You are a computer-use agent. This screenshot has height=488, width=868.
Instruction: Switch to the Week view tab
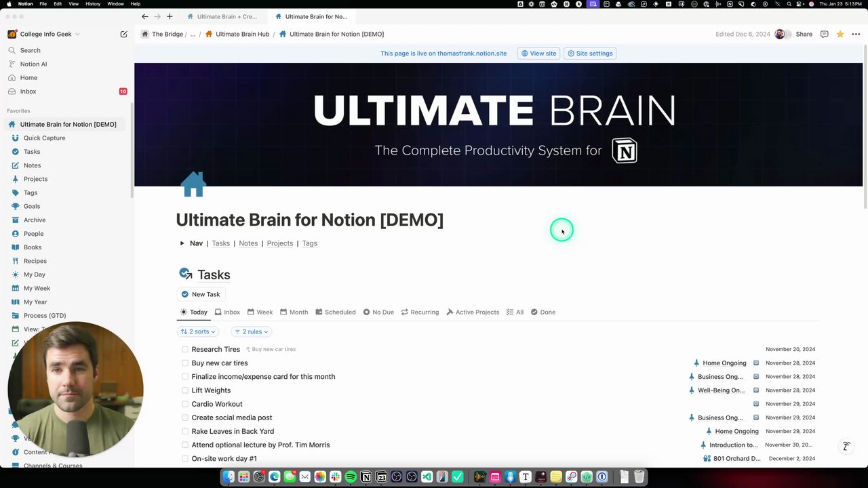click(x=260, y=312)
